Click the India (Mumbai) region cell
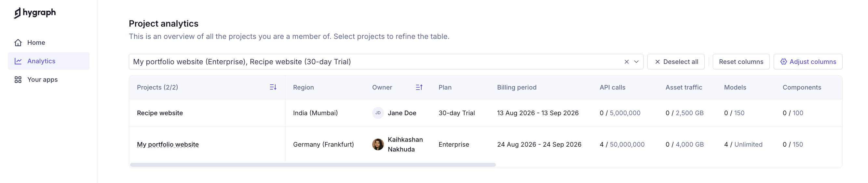Viewport: 868px width, 183px height. [x=315, y=113]
